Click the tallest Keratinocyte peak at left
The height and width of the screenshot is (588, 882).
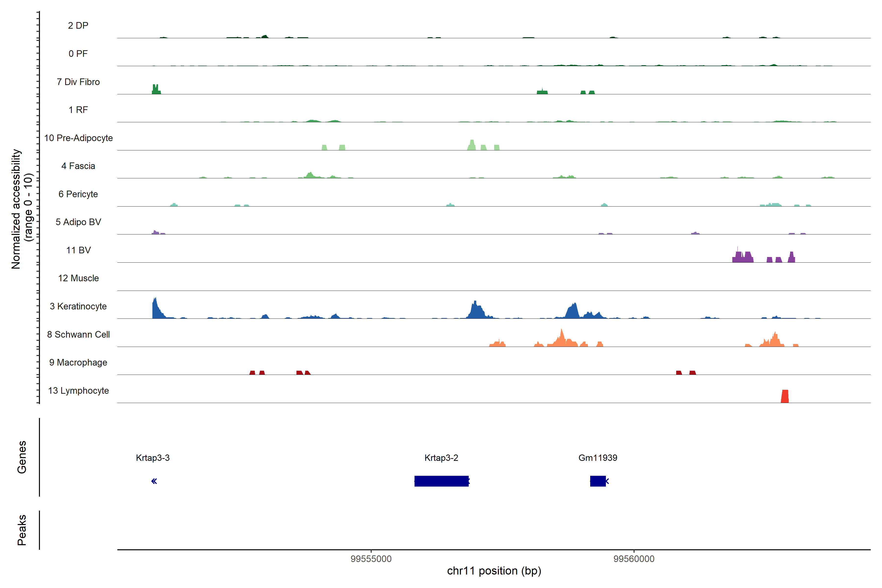tap(155, 309)
